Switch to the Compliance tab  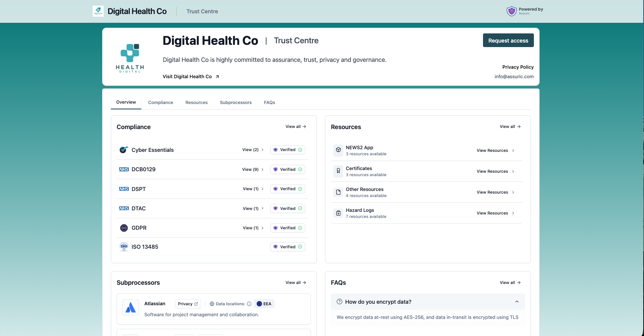tap(161, 103)
